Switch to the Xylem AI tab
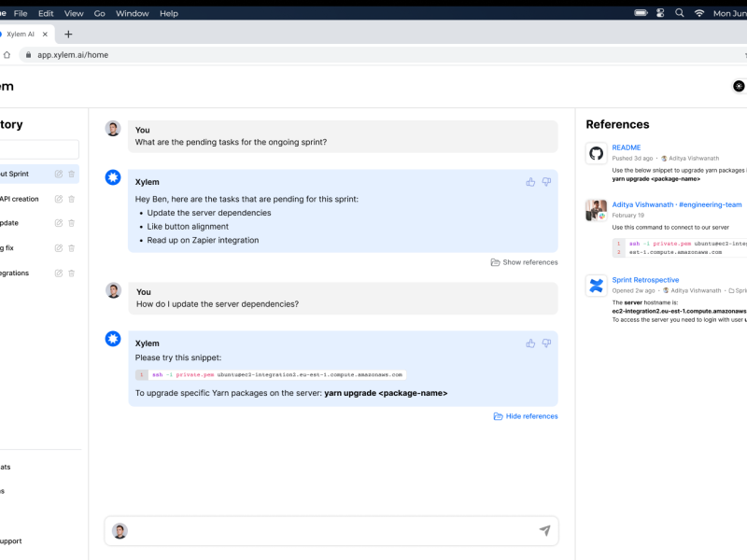747x560 pixels. (x=20, y=35)
